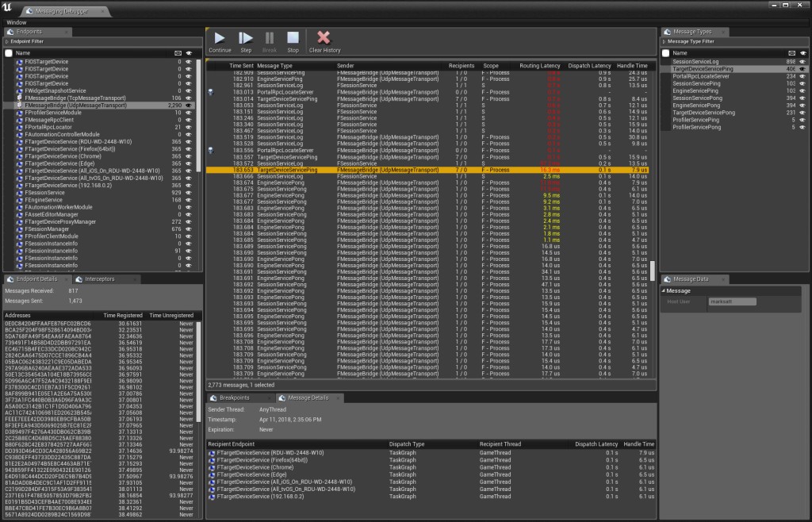812x522 pixels.
Task: Click the icon beside FProfilerServiceModule endpoint
Action: click(x=20, y=113)
